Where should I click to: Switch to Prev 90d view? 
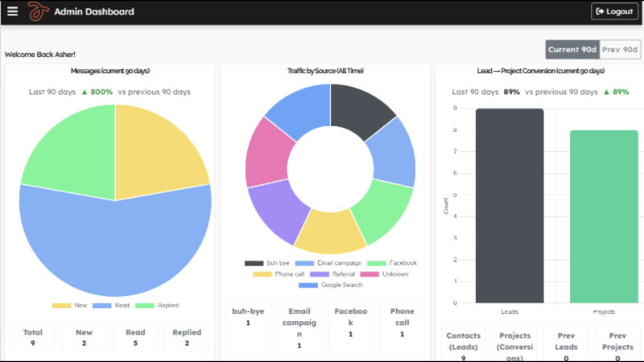point(620,50)
